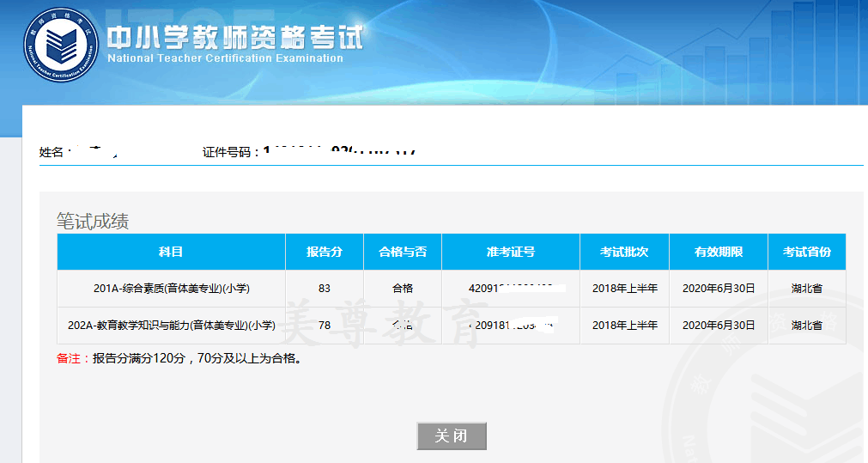Click the 202A-教育教学知识与能力 subject cell
Screen dimensions: 868x463
(171, 326)
